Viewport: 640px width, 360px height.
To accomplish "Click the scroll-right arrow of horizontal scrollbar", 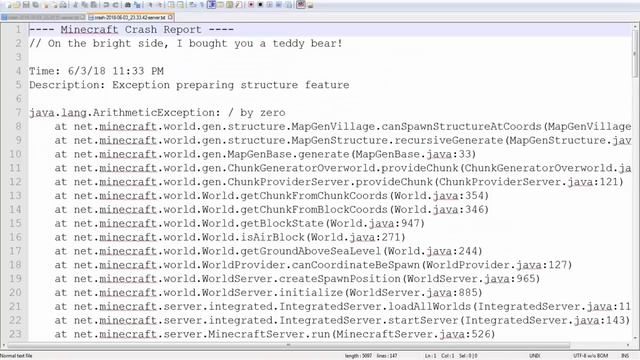I will [628, 345].
